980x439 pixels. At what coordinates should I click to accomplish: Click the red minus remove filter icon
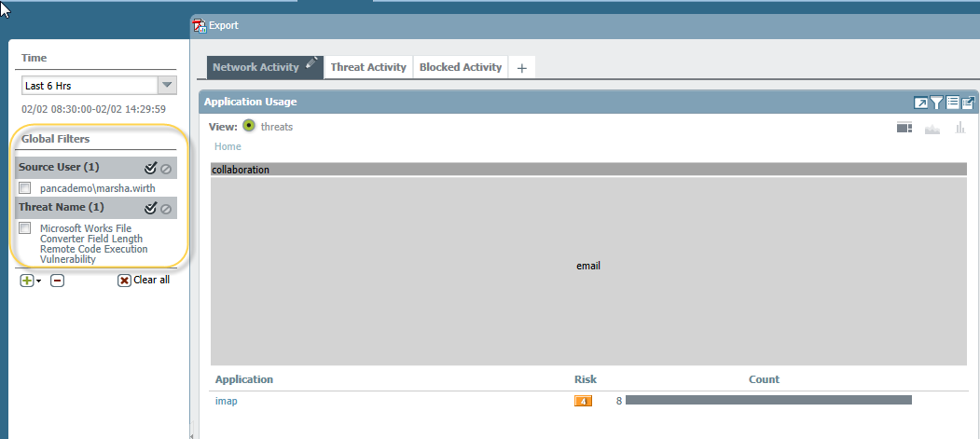coord(57,281)
